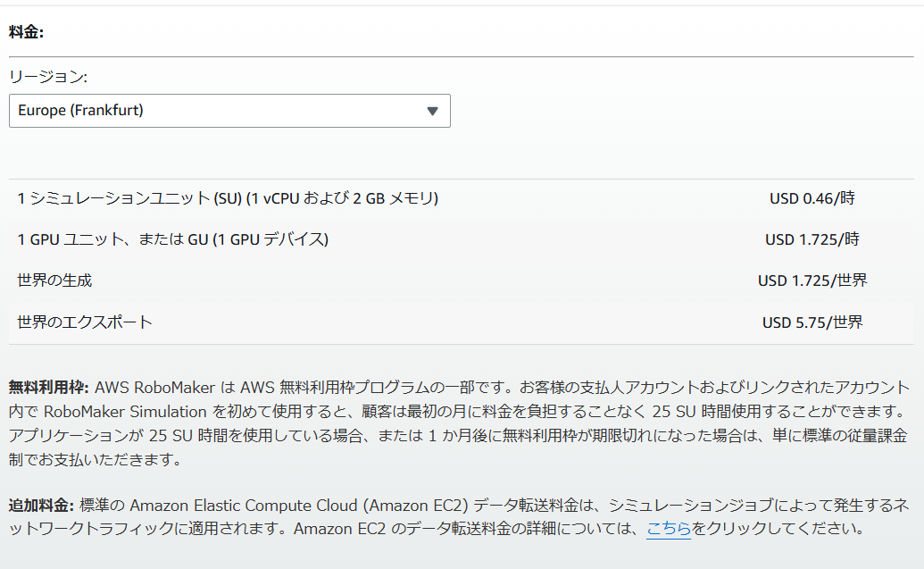Select the 世界のエクスポート row label
924x569 pixels.
pos(85,322)
